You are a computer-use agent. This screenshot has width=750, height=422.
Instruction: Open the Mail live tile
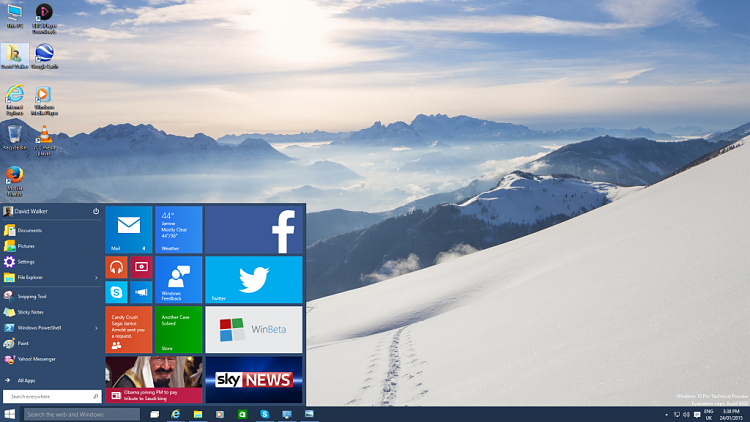129,230
